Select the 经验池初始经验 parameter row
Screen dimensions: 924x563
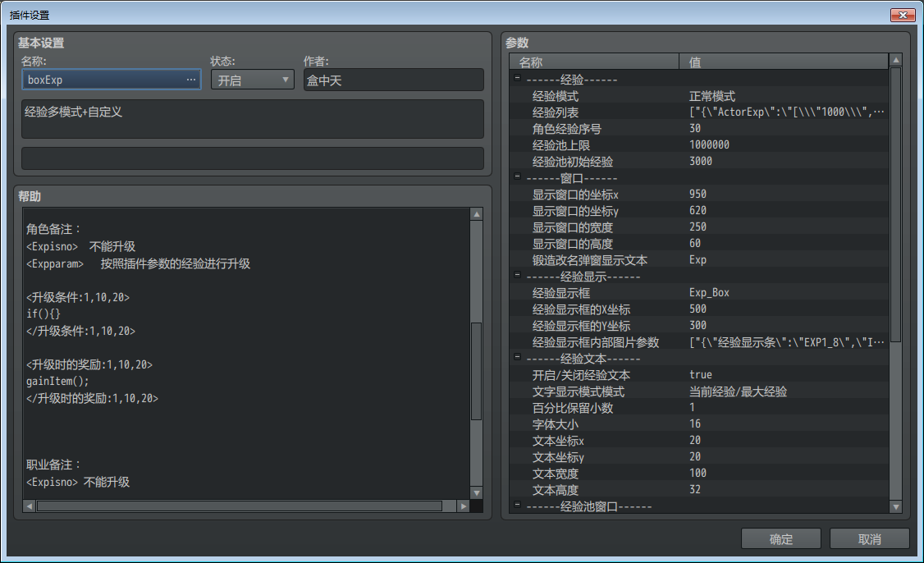pos(699,162)
